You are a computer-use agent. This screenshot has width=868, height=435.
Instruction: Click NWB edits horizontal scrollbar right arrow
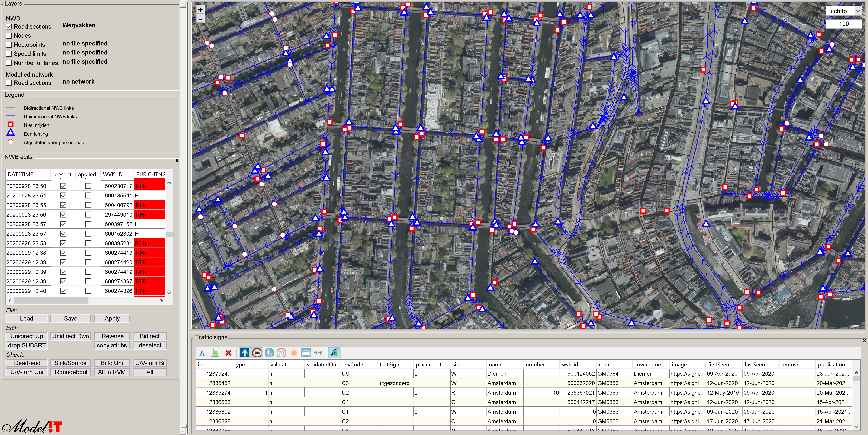162,301
